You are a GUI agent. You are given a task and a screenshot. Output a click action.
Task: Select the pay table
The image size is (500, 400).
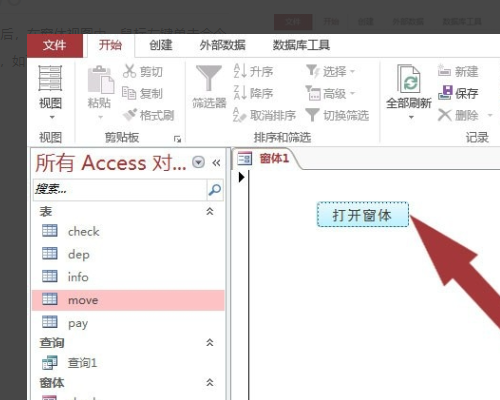coord(128,323)
